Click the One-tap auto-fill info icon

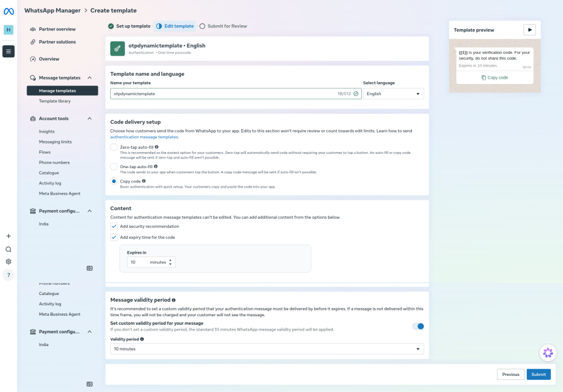(156, 166)
